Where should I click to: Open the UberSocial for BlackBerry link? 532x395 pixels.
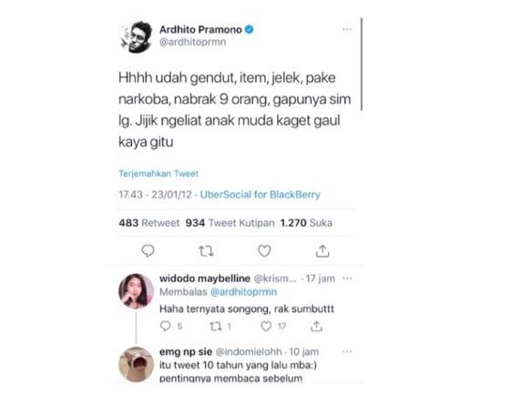[261, 195]
